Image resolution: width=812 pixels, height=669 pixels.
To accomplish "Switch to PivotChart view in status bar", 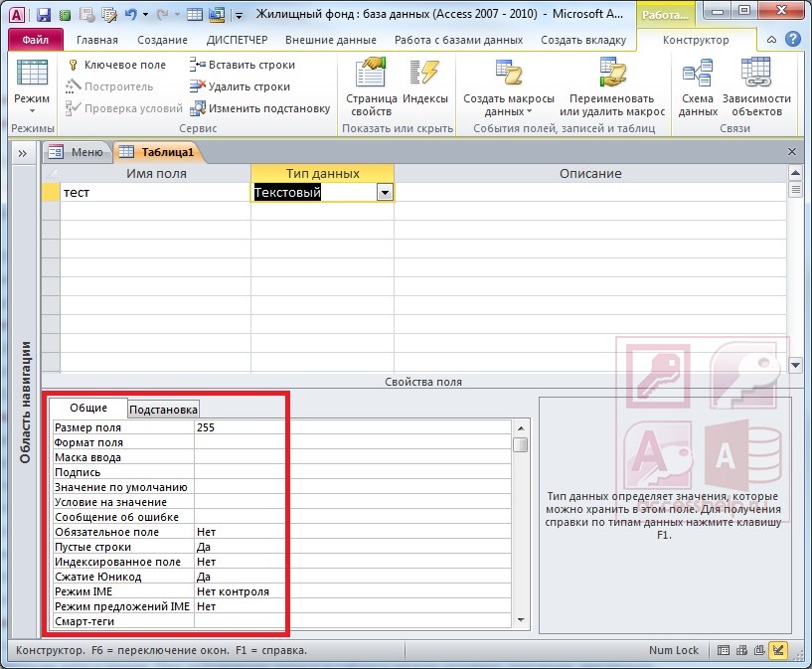I will [759, 650].
